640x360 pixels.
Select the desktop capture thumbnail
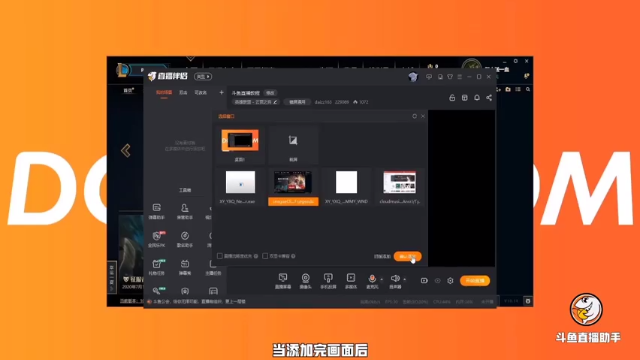[x=240, y=140]
